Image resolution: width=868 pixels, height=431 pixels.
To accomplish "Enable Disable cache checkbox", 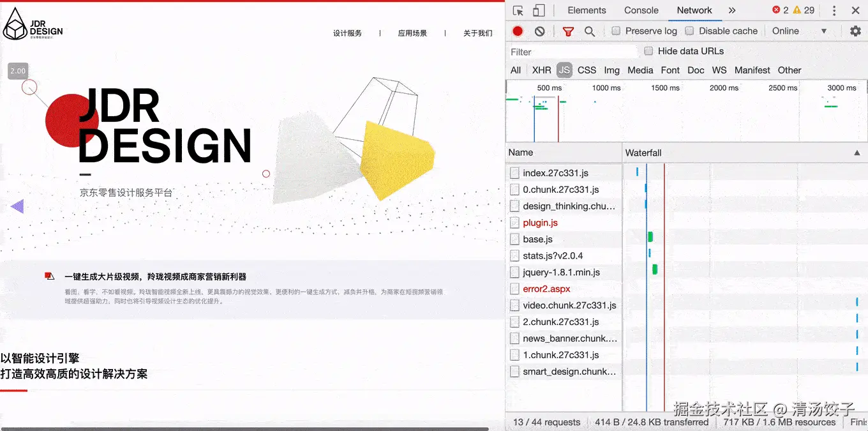I will tap(689, 31).
